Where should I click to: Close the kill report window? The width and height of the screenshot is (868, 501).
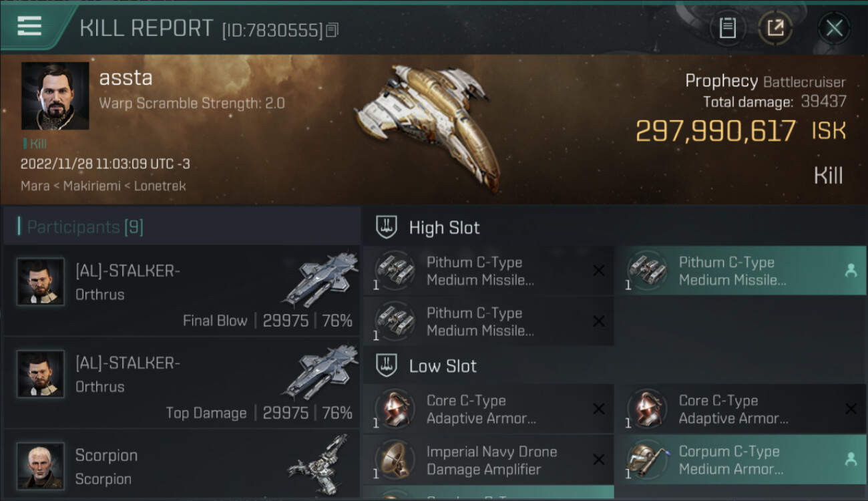(834, 28)
